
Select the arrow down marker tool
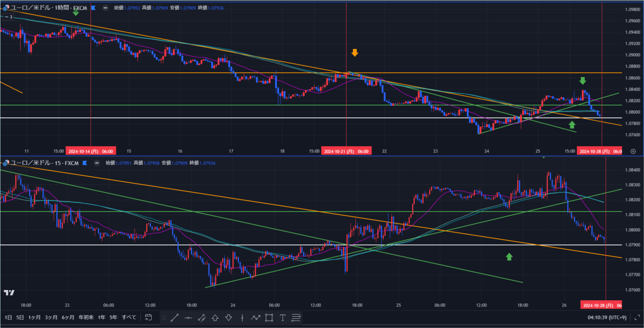point(229,317)
